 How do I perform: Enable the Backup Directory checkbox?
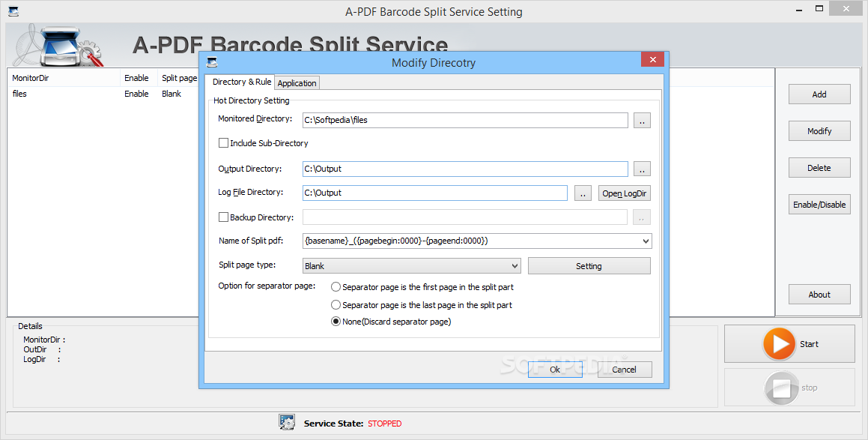click(224, 217)
